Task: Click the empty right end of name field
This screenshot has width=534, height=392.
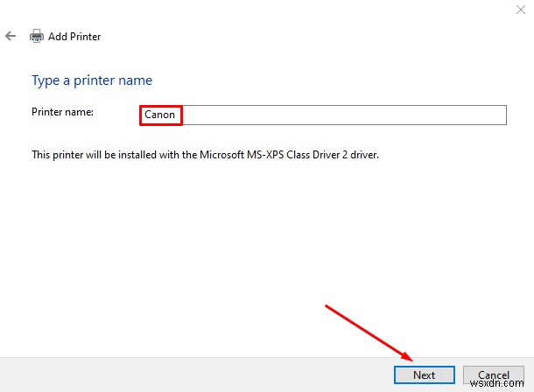Action: (473, 115)
